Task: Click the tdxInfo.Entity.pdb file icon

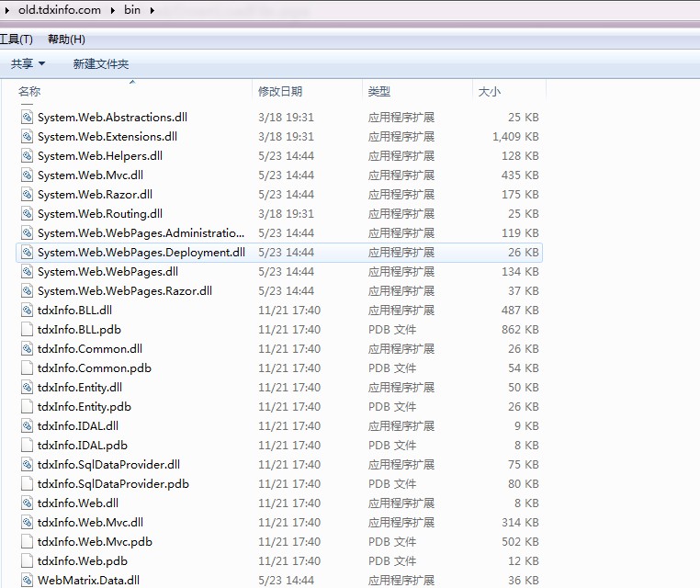Action: (x=28, y=406)
